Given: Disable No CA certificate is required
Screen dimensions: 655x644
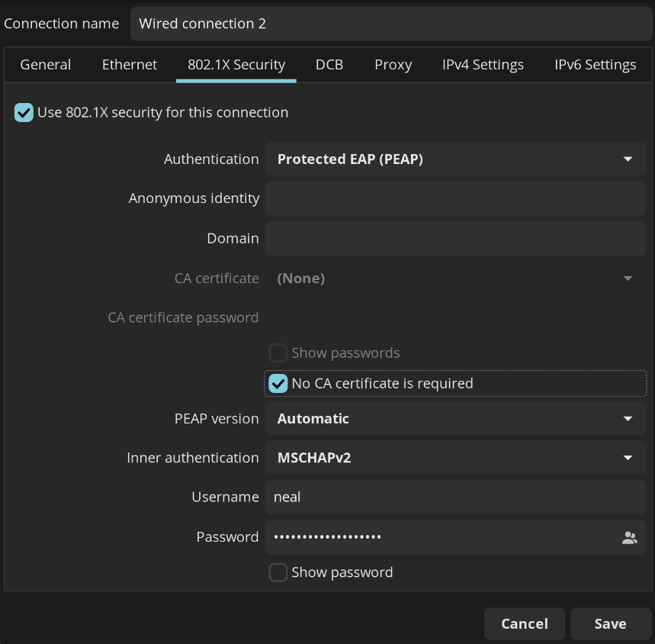Looking at the screenshot, I should (x=278, y=384).
